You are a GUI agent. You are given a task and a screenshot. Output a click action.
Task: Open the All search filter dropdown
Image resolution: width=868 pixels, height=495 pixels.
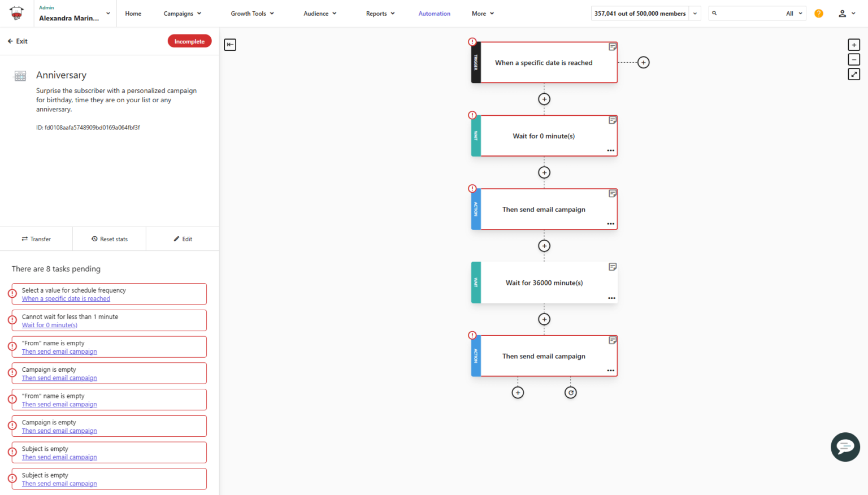point(793,13)
